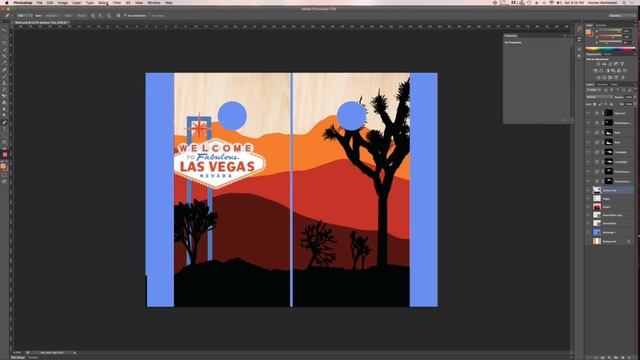Click the zoom percentage field in status bar
Screen dimensions: 640x360
[x=17, y=353]
